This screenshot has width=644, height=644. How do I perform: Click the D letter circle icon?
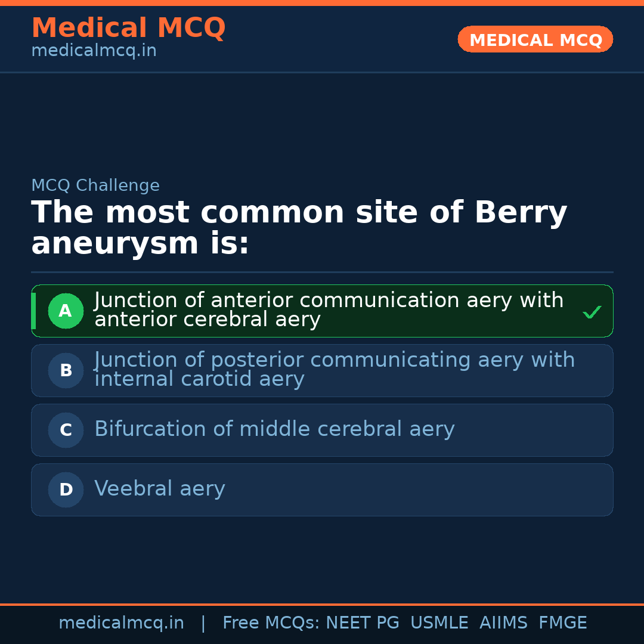click(x=66, y=490)
